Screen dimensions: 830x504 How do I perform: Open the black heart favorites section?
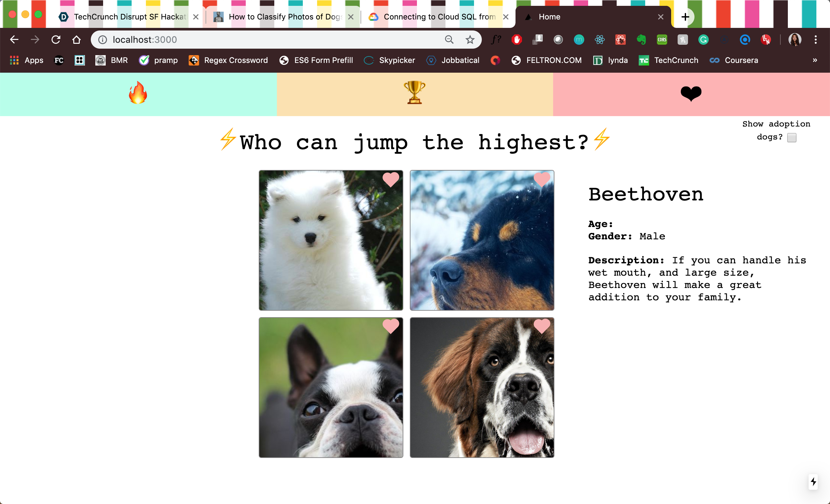coord(691,94)
